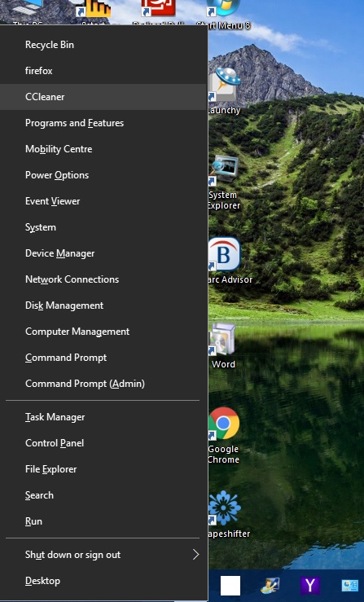The width and height of the screenshot is (364, 602).
Task: Click the taskbar icon right of Yahoo
Action: (x=350, y=586)
